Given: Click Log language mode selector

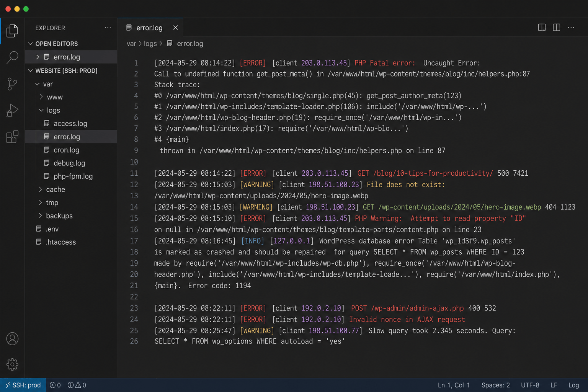Looking at the screenshot, I should [573, 385].
